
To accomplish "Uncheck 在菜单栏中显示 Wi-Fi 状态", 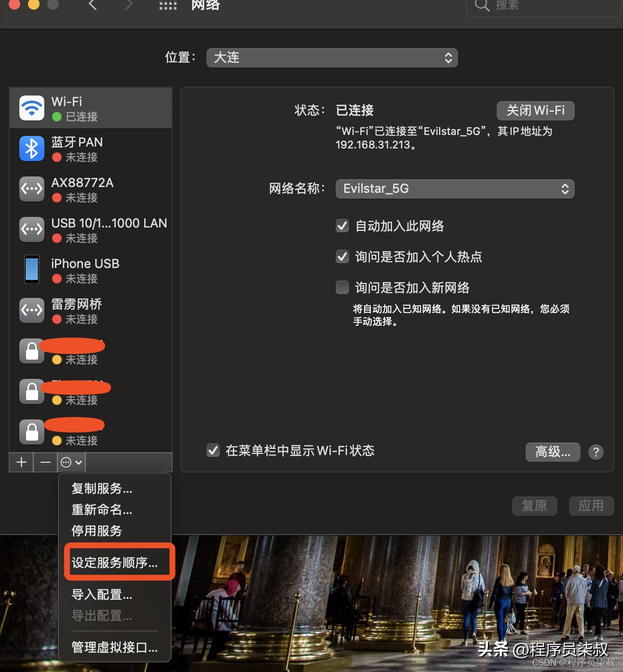I will [213, 450].
